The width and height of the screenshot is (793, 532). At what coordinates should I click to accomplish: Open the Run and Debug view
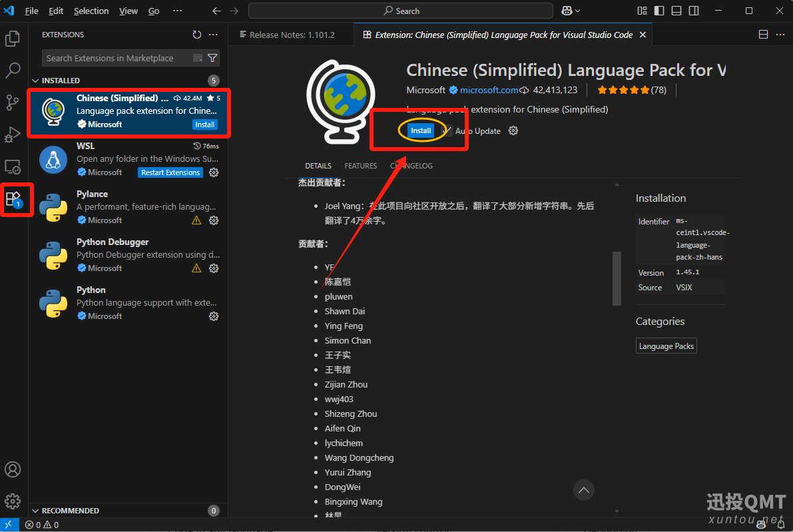[x=13, y=134]
